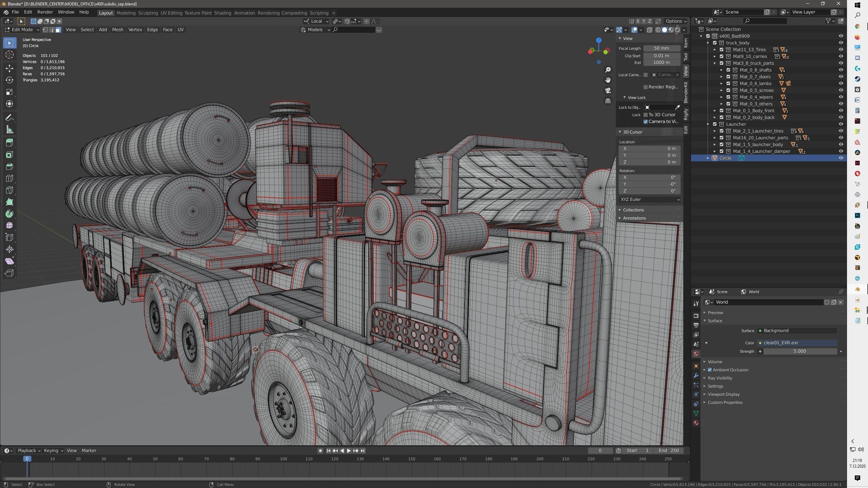Play animation forward button
This screenshot has height=488, width=868.
pos(349,451)
